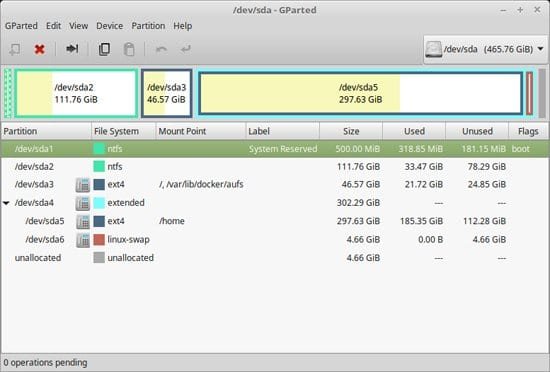This screenshot has width=550, height=372.
Task: Click the 'boot' flag cell
Action: pos(521,149)
